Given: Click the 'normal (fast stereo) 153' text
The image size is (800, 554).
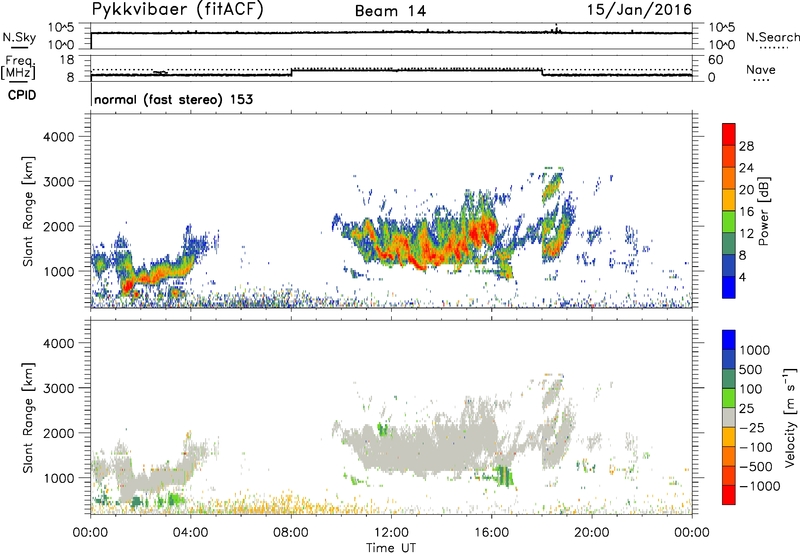Looking at the screenshot, I should tap(173, 99).
